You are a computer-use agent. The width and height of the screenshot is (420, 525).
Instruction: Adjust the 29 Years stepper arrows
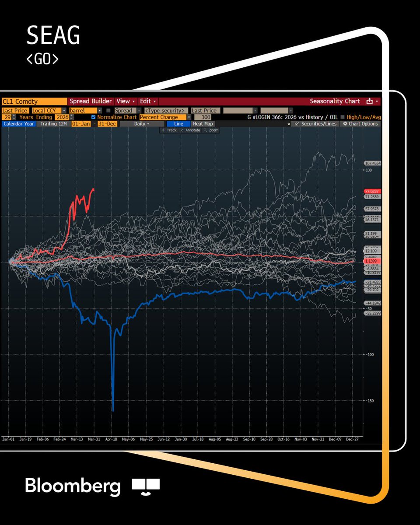(x=14, y=117)
